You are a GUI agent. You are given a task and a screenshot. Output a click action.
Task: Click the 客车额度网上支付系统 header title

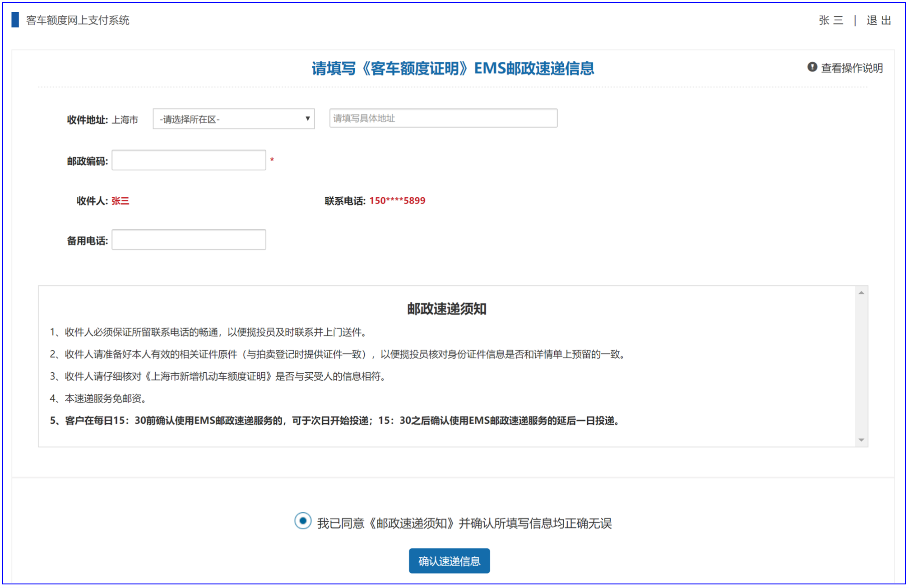(78, 20)
